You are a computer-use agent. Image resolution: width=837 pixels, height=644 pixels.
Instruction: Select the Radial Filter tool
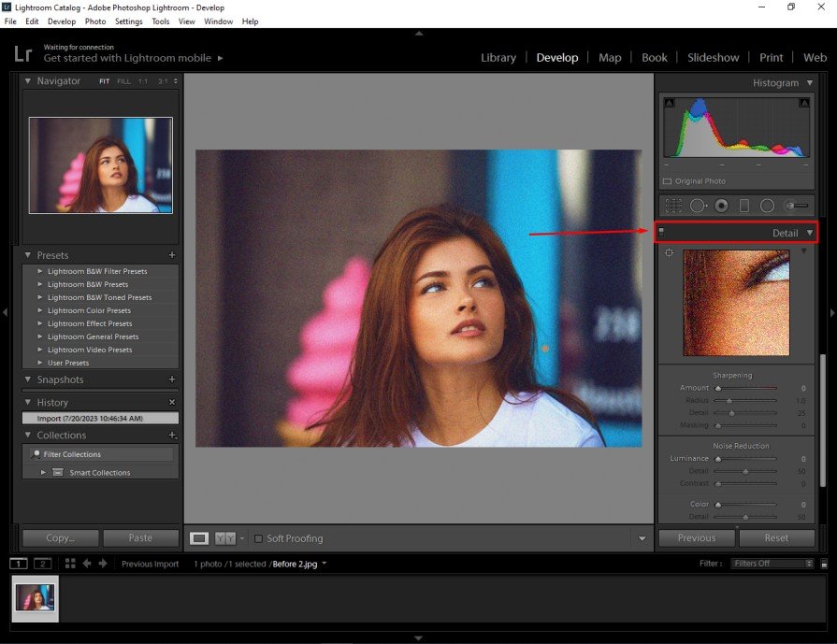click(x=767, y=205)
